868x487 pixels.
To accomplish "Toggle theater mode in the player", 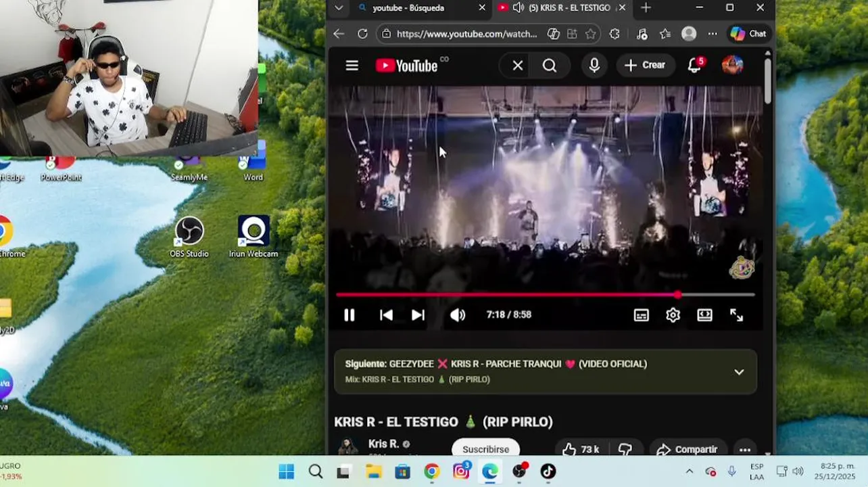I will click(704, 315).
